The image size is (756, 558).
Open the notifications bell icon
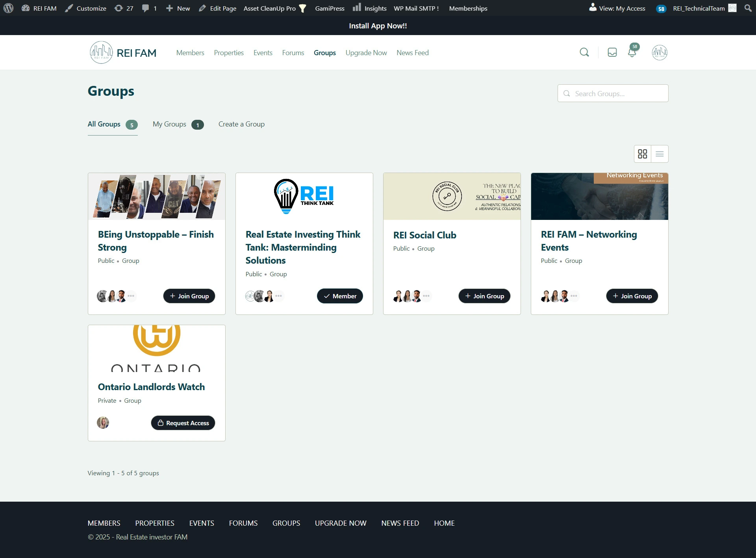click(632, 52)
